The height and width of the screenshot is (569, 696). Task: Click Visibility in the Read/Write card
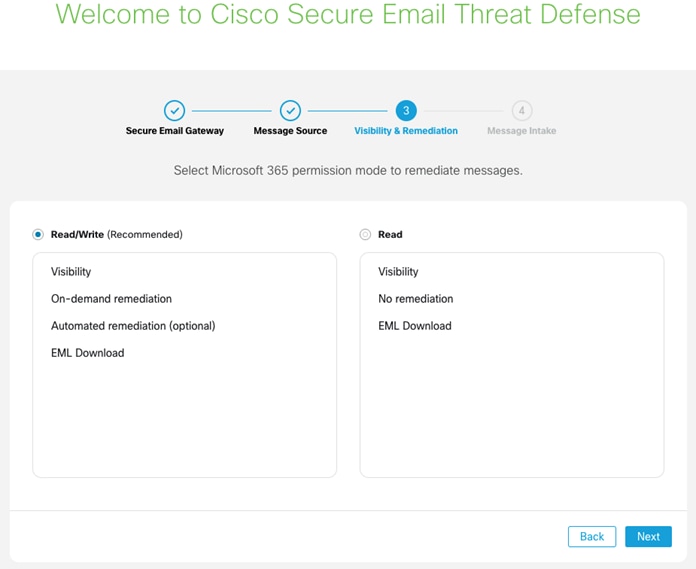click(71, 272)
